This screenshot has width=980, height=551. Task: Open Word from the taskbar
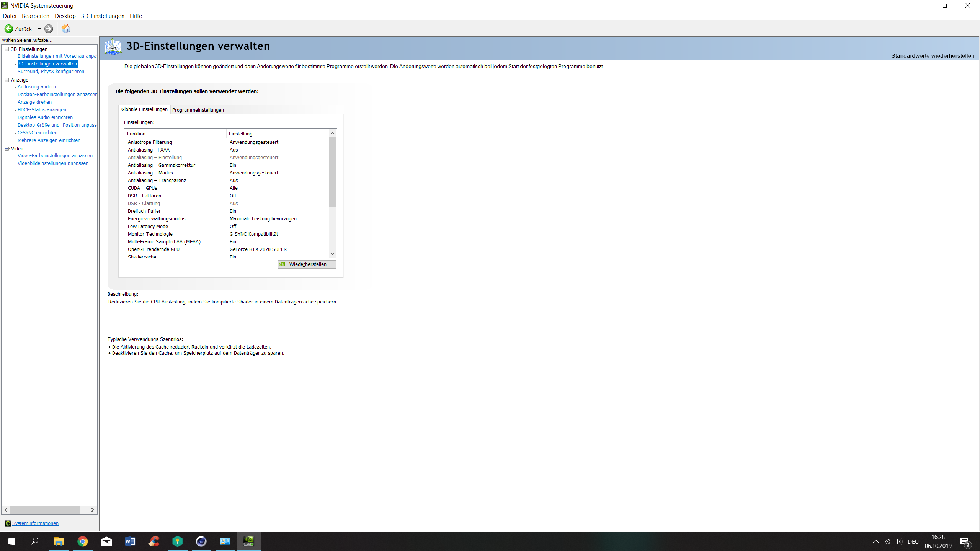[x=130, y=541]
